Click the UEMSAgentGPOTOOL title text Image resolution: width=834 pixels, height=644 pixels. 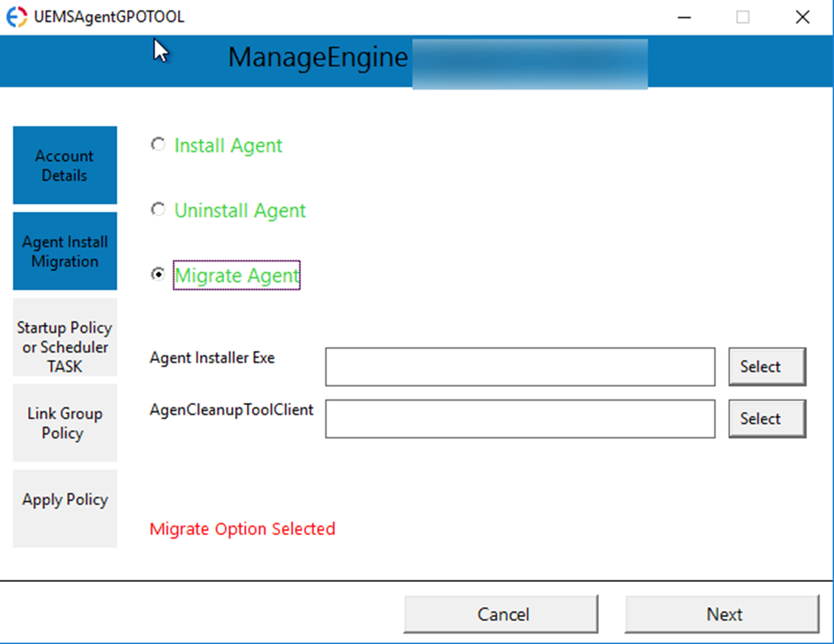pos(112,16)
